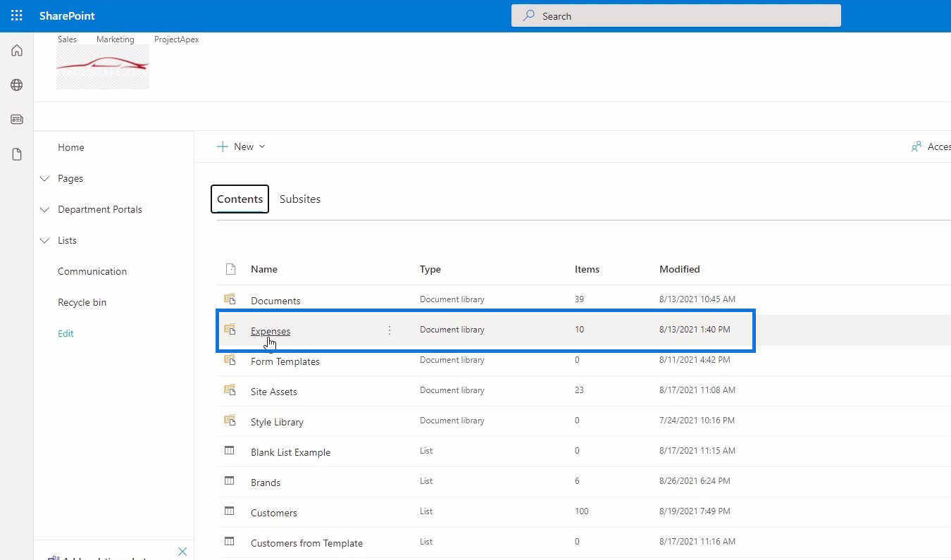Click the Lists label in left navigation
The width and height of the screenshot is (951, 560).
tap(67, 240)
